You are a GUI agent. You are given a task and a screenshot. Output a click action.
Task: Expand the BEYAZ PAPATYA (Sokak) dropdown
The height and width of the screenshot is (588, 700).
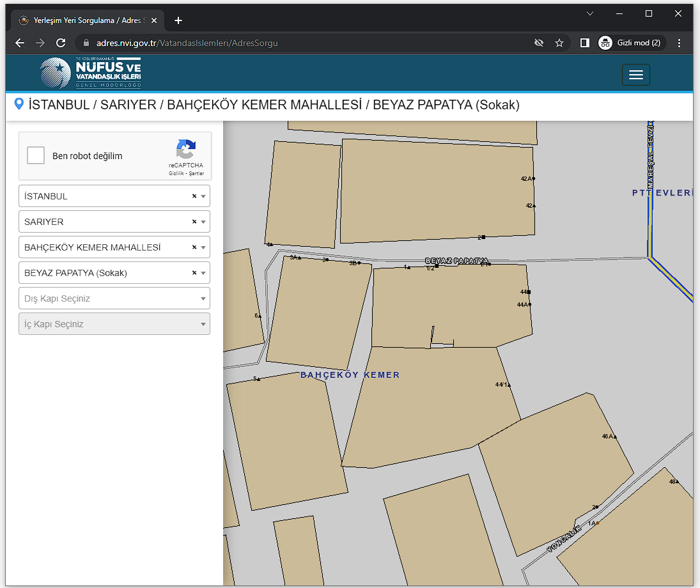[x=203, y=273]
